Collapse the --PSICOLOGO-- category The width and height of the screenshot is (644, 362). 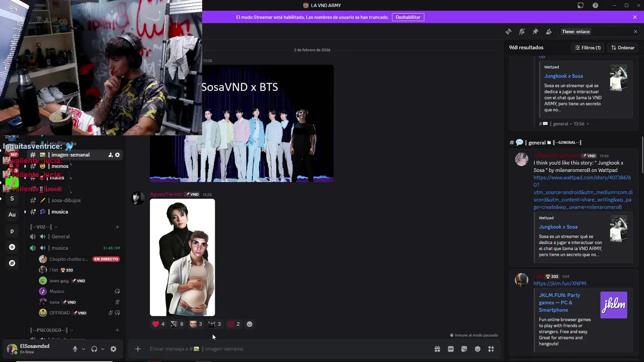click(52, 330)
